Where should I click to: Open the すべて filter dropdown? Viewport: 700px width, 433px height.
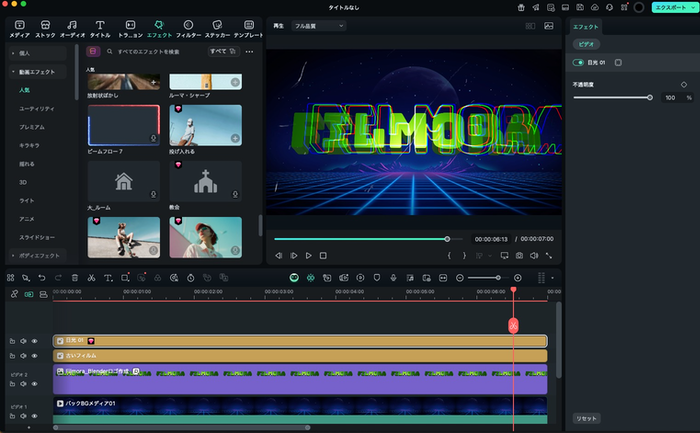222,50
